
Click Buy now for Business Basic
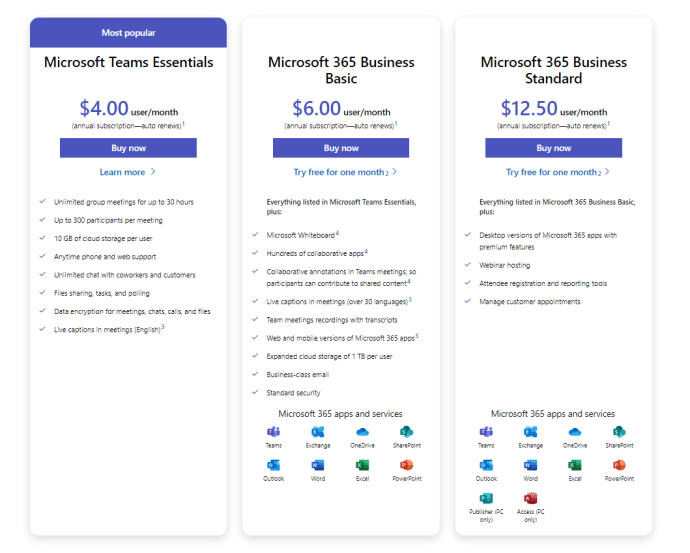[x=341, y=148]
